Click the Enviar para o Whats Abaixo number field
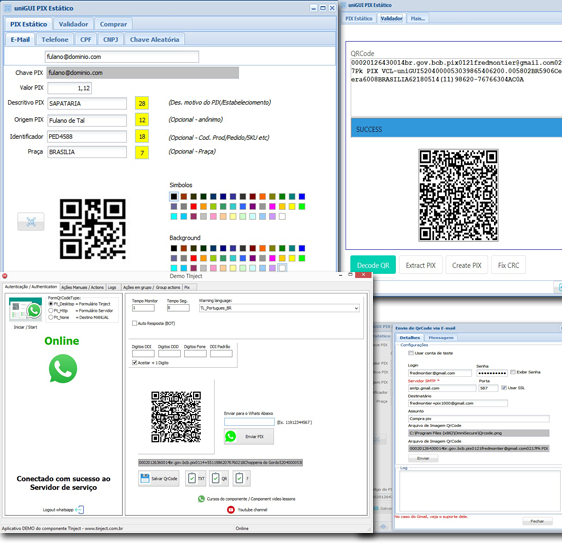This screenshot has height=544, width=562. coord(249,422)
